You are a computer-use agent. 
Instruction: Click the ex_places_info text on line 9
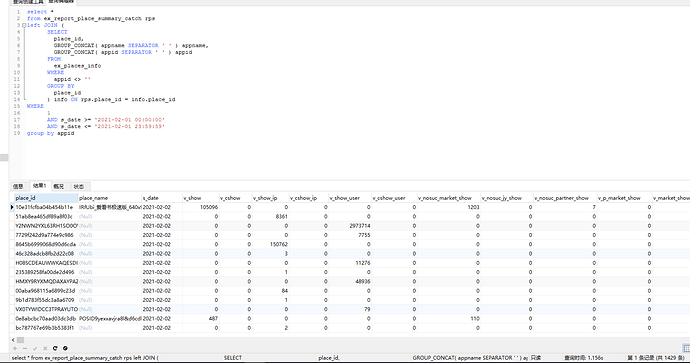pyautogui.click(x=77, y=66)
